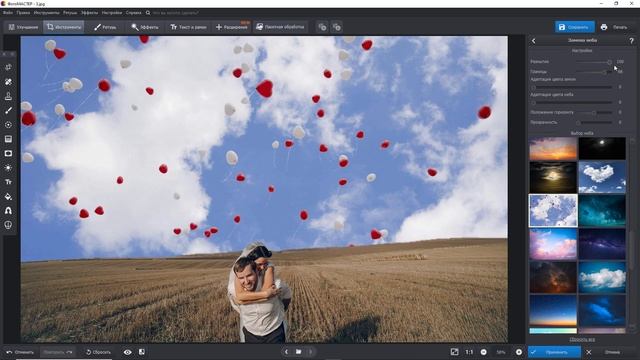Adjust the Положение горизонта slider
This screenshot has height=360, width=640.
click(x=594, y=112)
